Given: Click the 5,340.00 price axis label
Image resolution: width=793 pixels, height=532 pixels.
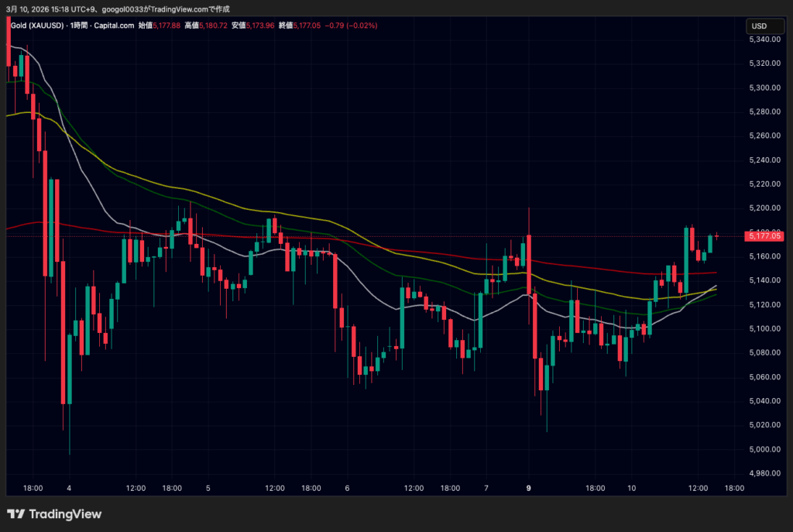Looking at the screenshot, I should (765, 39).
